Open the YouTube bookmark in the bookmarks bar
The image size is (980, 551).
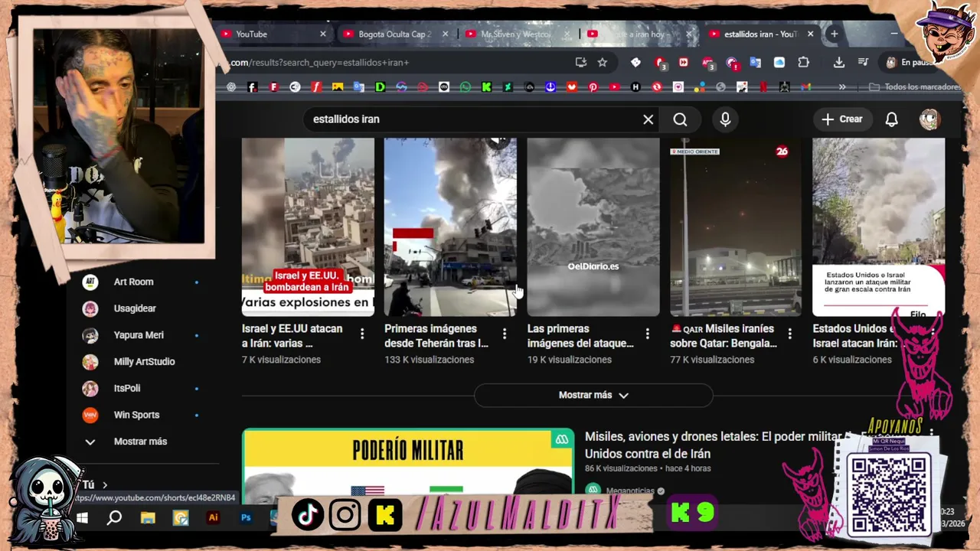[x=614, y=87]
